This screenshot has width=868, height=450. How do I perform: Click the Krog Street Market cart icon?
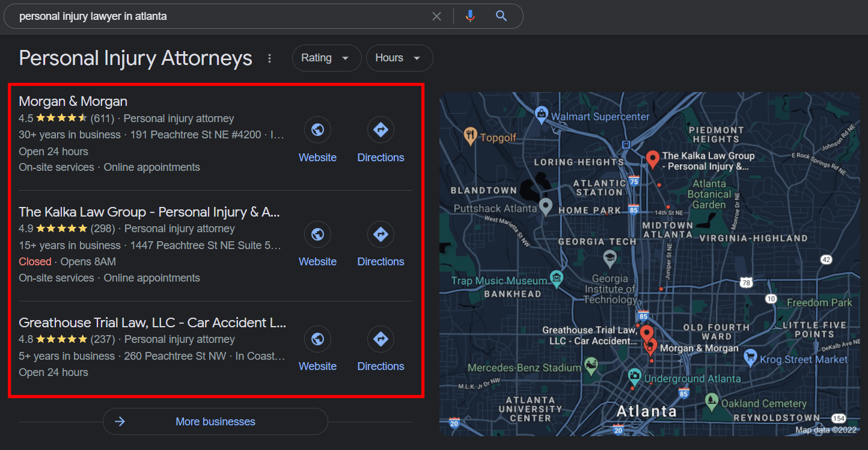(x=750, y=357)
